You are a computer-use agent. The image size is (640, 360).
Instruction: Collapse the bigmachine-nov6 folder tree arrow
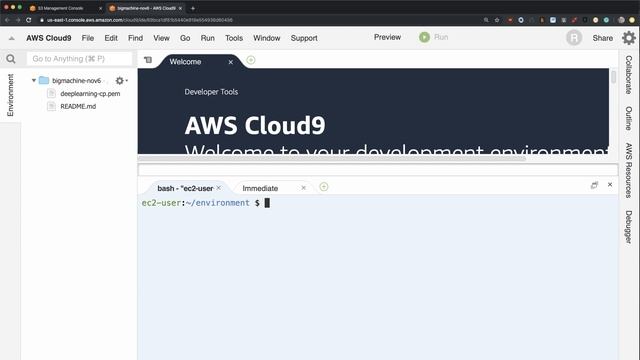click(x=34, y=81)
